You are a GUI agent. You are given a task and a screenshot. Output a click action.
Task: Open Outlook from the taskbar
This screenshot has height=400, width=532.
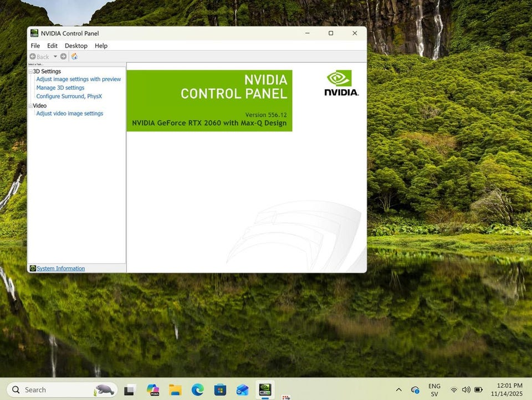point(242,390)
